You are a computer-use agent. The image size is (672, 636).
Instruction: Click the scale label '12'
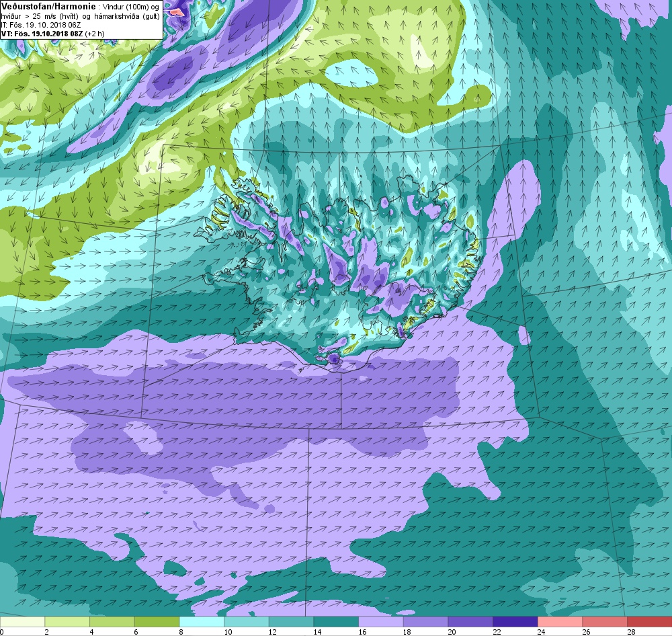[x=273, y=632]
